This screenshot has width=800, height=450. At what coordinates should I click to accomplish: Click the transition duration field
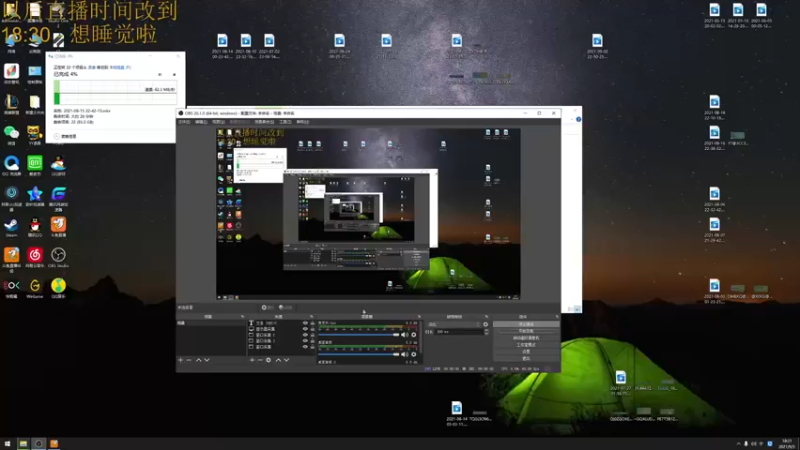click(459, 332)
